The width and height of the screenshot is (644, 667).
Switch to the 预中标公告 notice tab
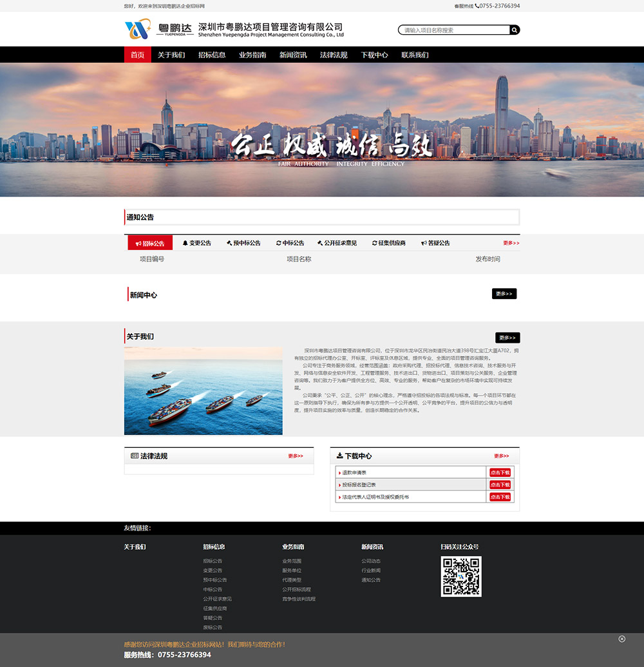tap(243, 243)
